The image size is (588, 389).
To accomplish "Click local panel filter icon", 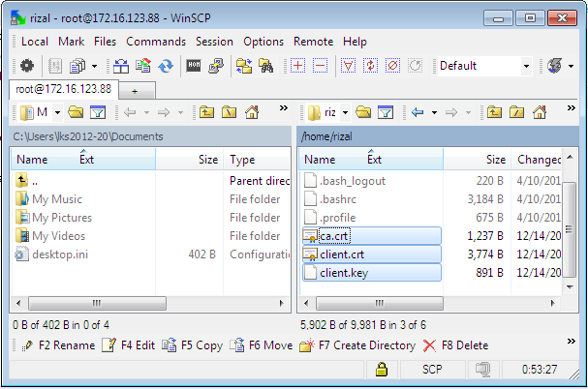I will [98, 112].
